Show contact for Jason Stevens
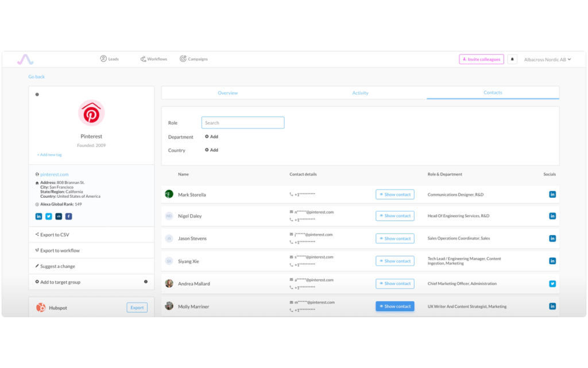The image size is (588, 368). coord(395,239)
